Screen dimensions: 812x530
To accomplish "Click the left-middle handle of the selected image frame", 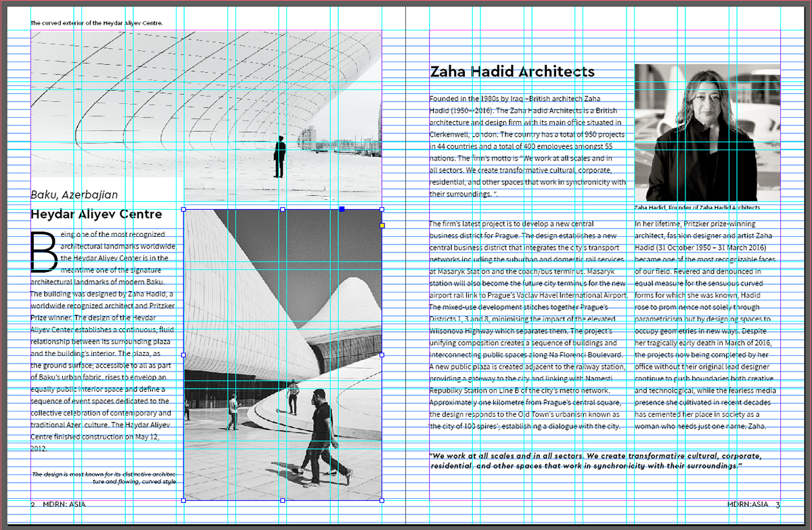I will click(x=183, y=354).
